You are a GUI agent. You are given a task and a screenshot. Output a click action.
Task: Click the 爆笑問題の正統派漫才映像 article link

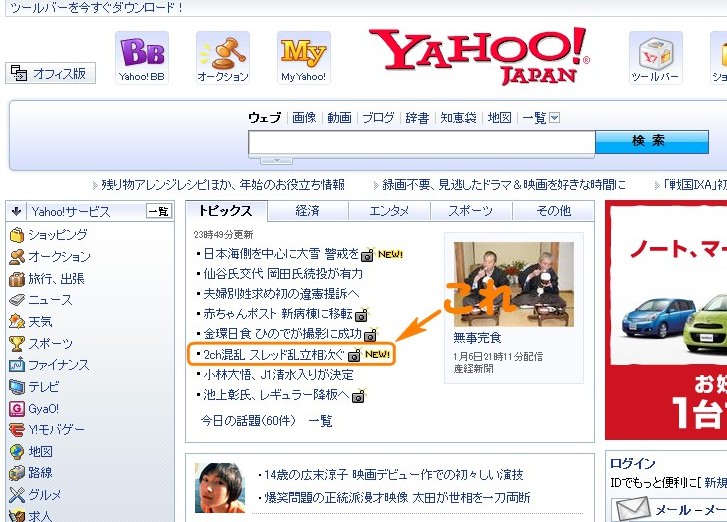[x=397, y=498]
